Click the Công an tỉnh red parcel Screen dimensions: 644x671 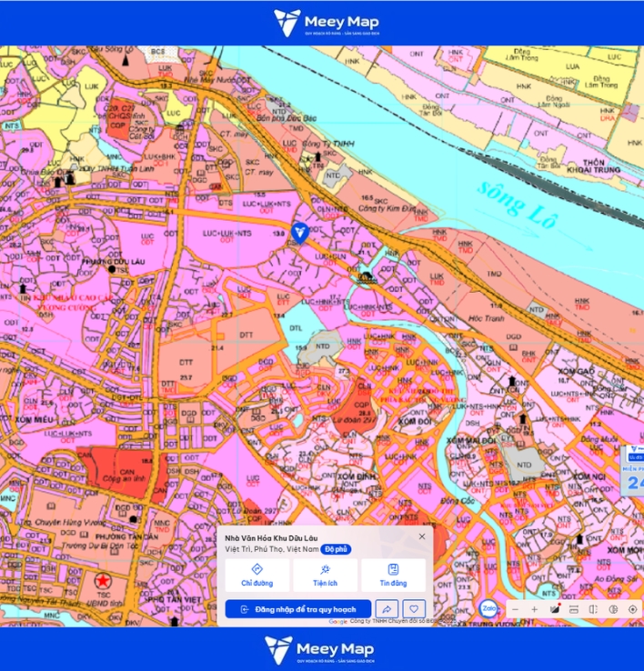[x=126, y=475]
